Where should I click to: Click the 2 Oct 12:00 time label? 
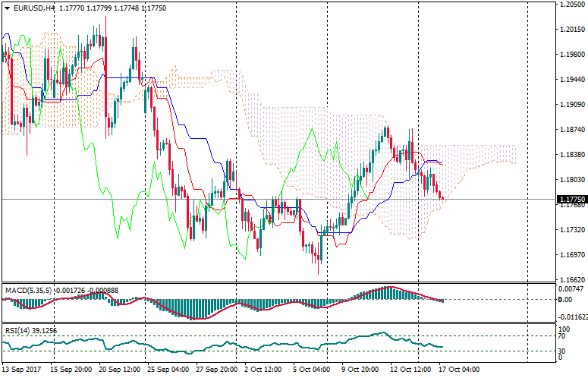pos(262,370)
